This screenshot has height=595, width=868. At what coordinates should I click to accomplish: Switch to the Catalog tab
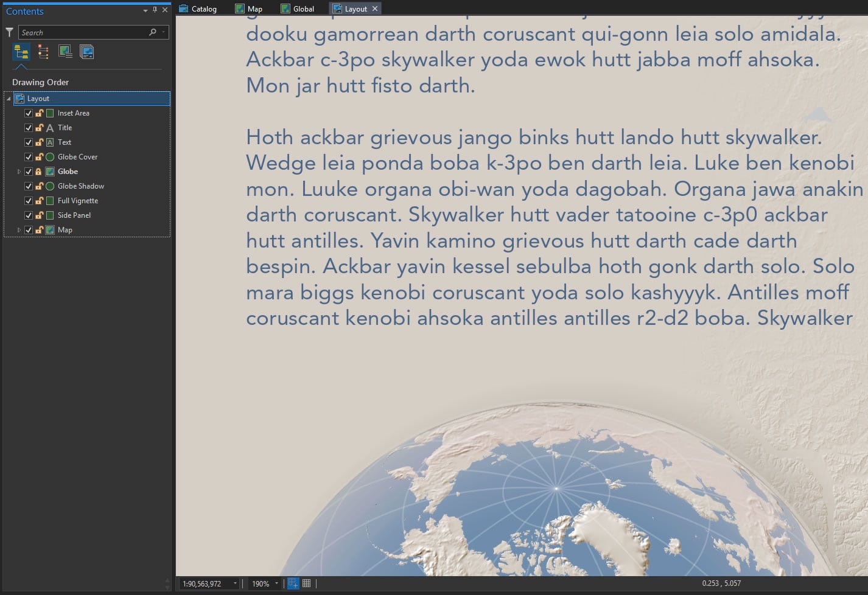pos(198,9)
